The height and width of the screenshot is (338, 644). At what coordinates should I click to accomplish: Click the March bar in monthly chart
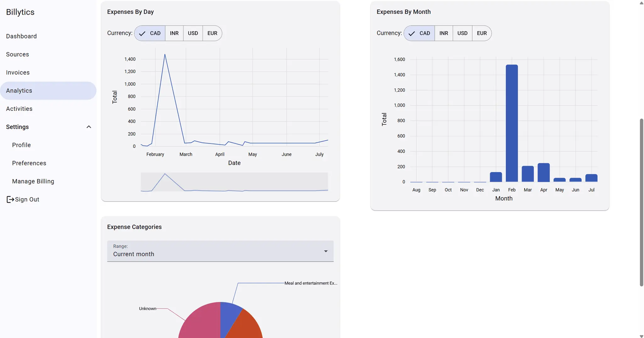[x=528, y=174]
